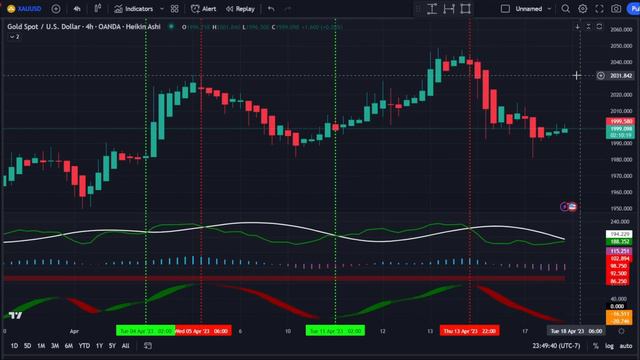The image size is (640, 360).
Task: Click the blue Publish button
Action: click(x=633, y=9)
